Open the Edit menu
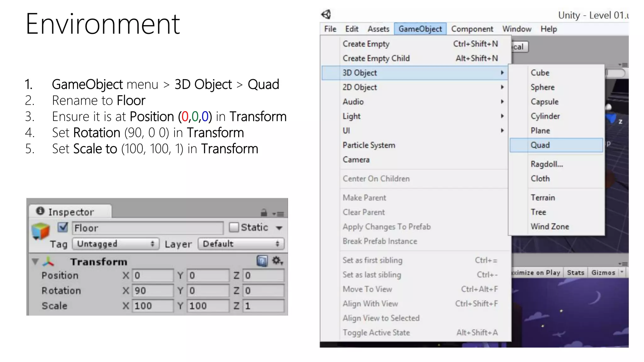The height and width of the screenshot is (362, 644). click(x=351, y=29)
